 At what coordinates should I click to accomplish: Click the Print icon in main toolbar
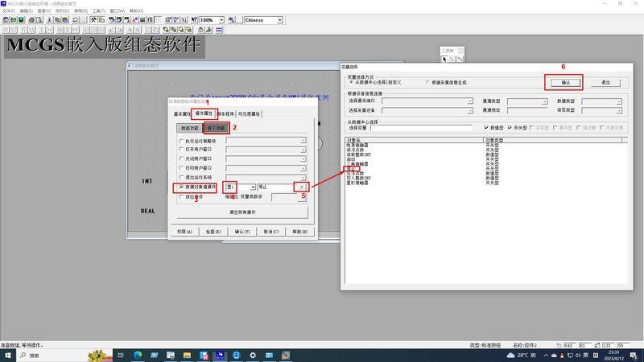(31, 19)
